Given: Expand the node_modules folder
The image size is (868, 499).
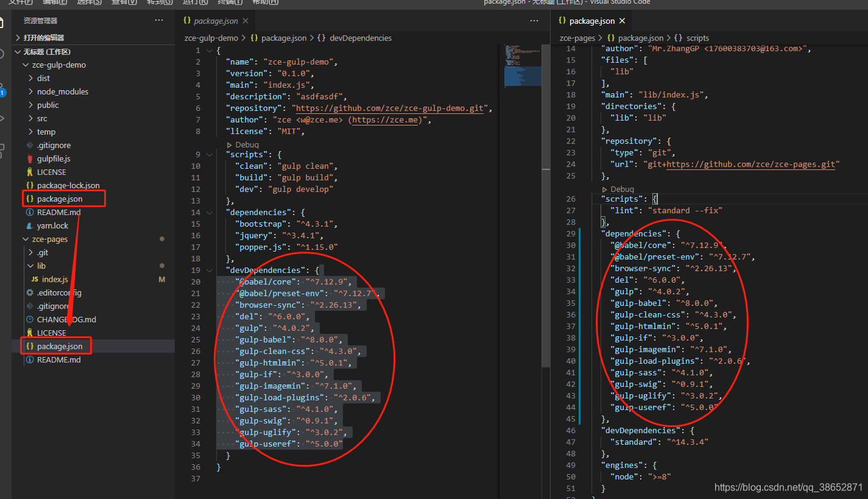Looking at the screenshot, I should click(31, 91).
